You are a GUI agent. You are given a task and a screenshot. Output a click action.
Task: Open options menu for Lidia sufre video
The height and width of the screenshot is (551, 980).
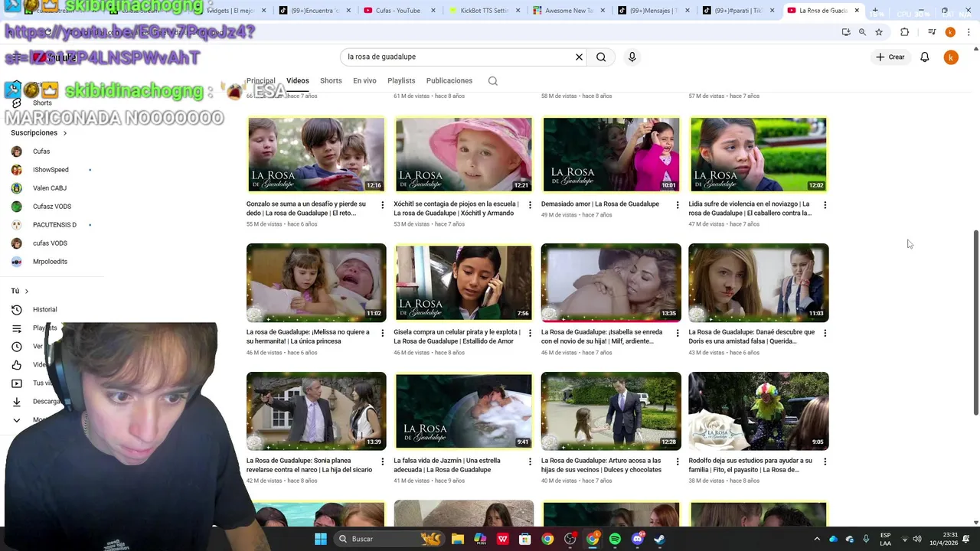point(825,205)
